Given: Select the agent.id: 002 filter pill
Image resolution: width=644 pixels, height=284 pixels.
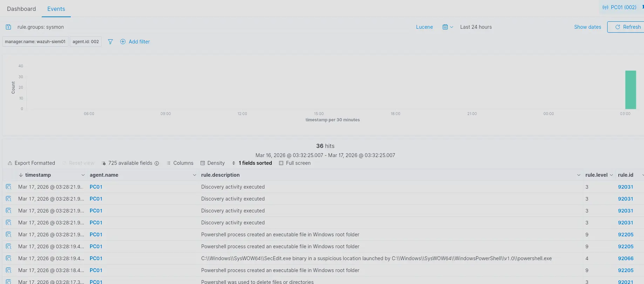Looking at the screenshot, I should (x=86, y=41).
